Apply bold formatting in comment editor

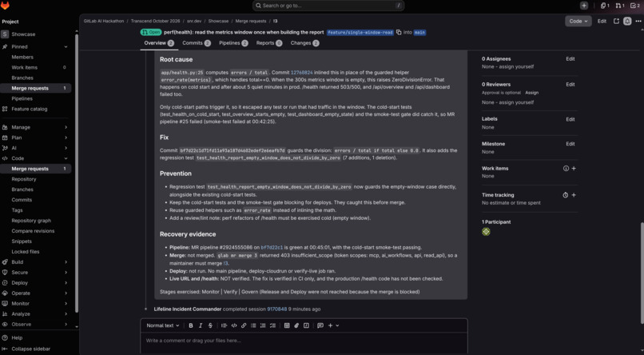[191, 325]
